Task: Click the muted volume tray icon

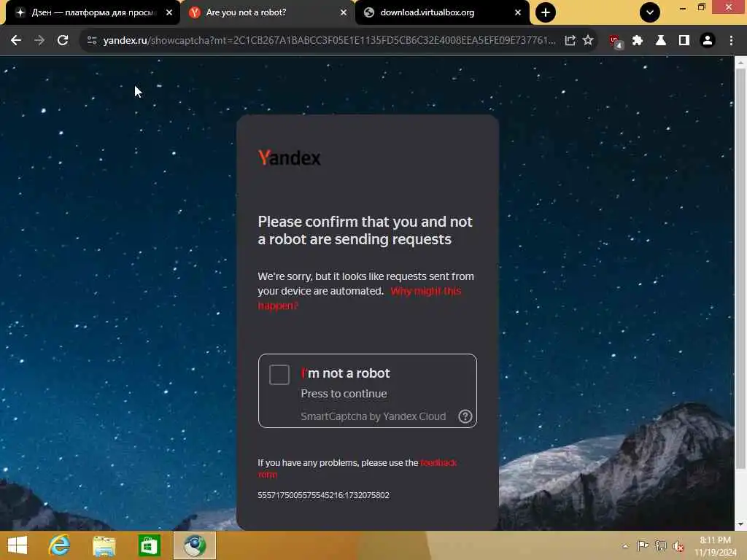Action: coord(678,546)
